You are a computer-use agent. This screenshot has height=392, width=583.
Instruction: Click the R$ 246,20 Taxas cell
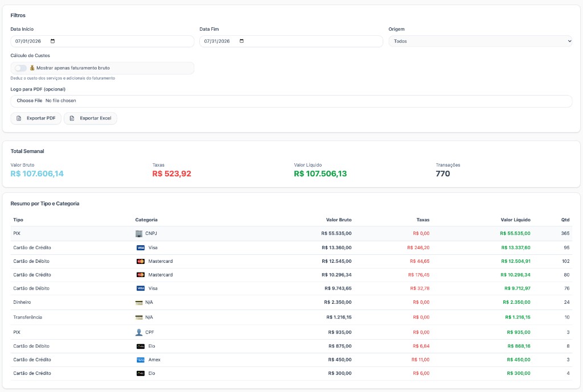coord(418,248)
